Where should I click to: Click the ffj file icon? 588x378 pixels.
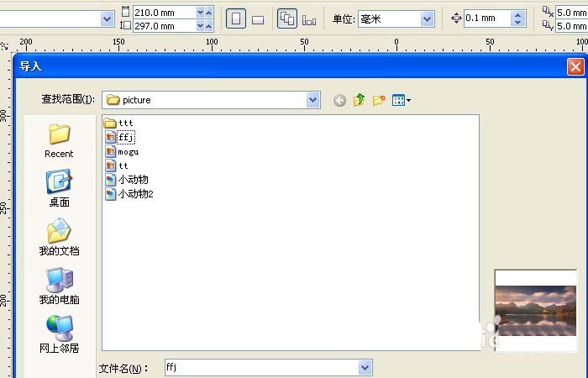[x=110, y=137]
